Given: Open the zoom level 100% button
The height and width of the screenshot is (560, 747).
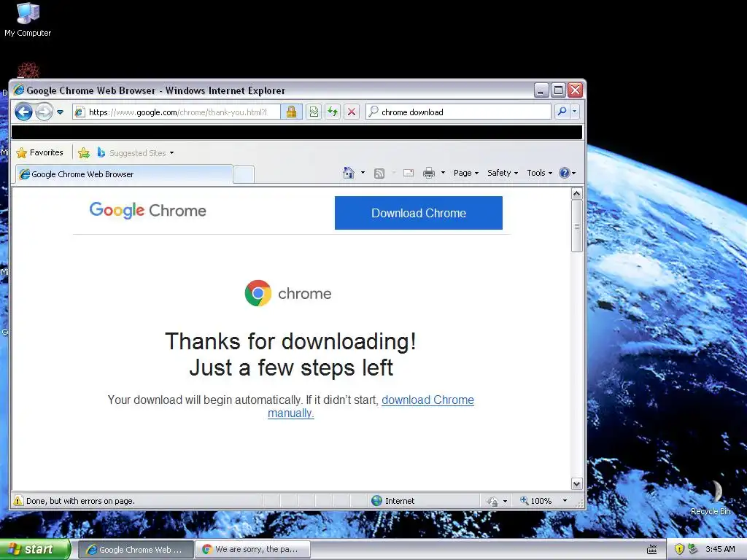Looking at the screenshot, I should coord(536,500).
